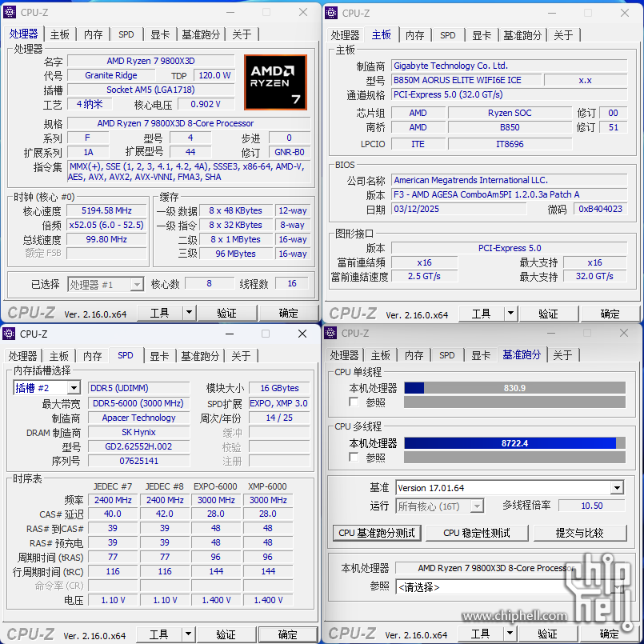Click microcode value 0xB404023

click(x=600, y=209)
